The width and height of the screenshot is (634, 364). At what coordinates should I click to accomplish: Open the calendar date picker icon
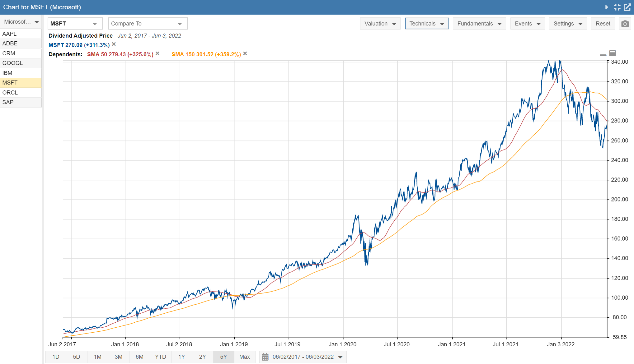[265, 357]
